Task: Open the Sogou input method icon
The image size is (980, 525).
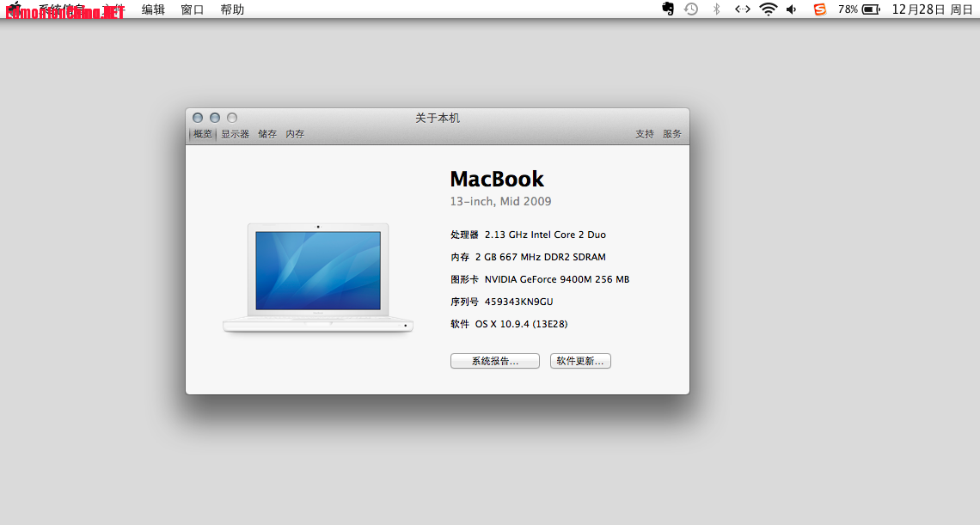Action: point(819,9)
